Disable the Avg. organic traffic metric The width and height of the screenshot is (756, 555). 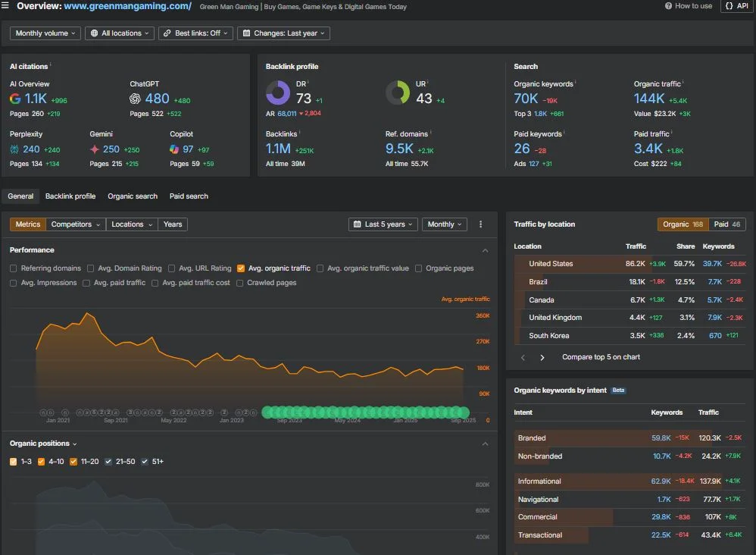click(x=240, y=268)
